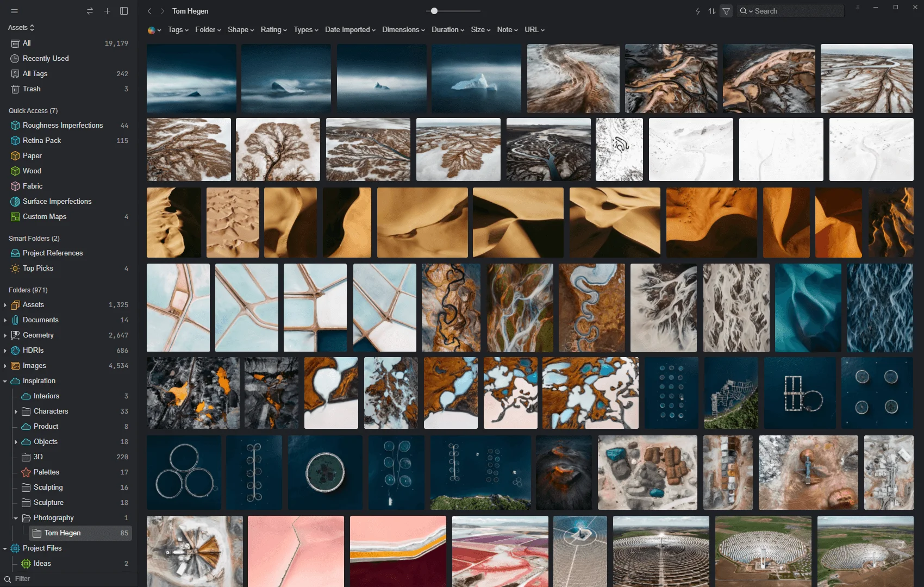Open the hamburger main menu
The height and width of the screenshot is (587, 924).
[15, 11]
